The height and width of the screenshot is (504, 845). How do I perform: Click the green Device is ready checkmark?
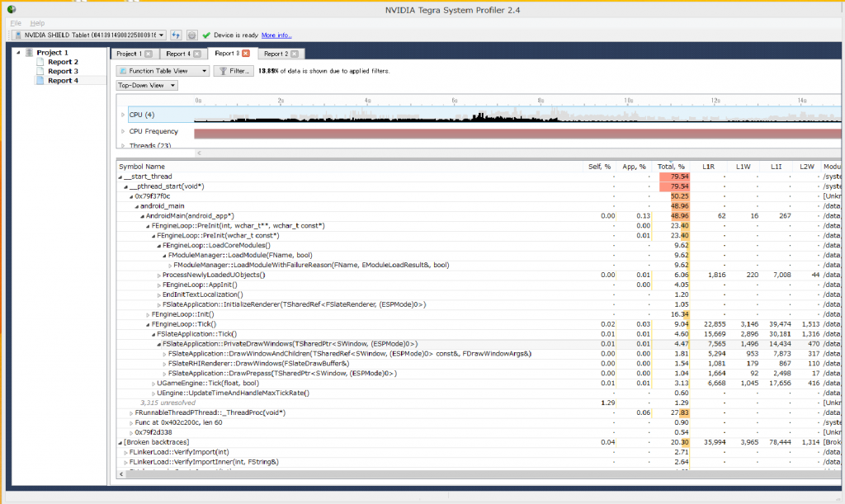[205, 35]
